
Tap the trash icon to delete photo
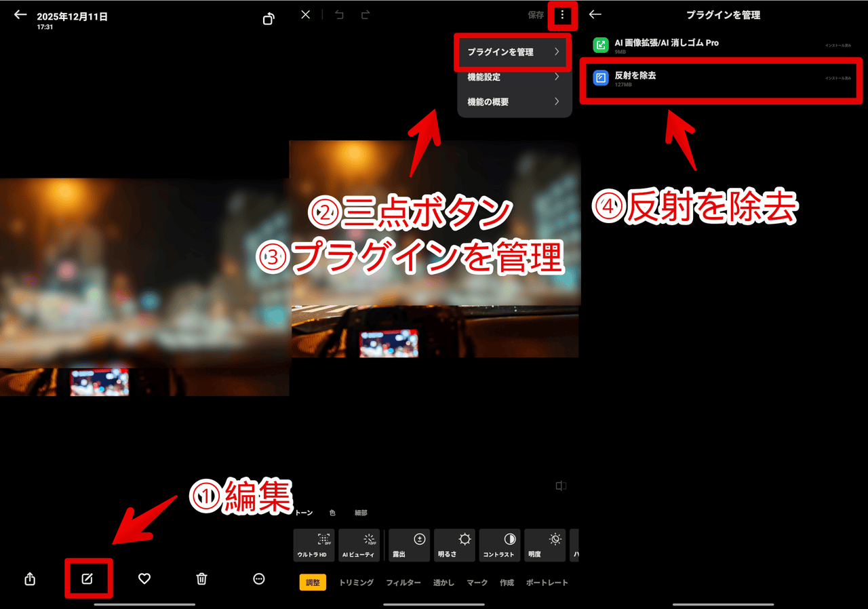pos(201,579)
